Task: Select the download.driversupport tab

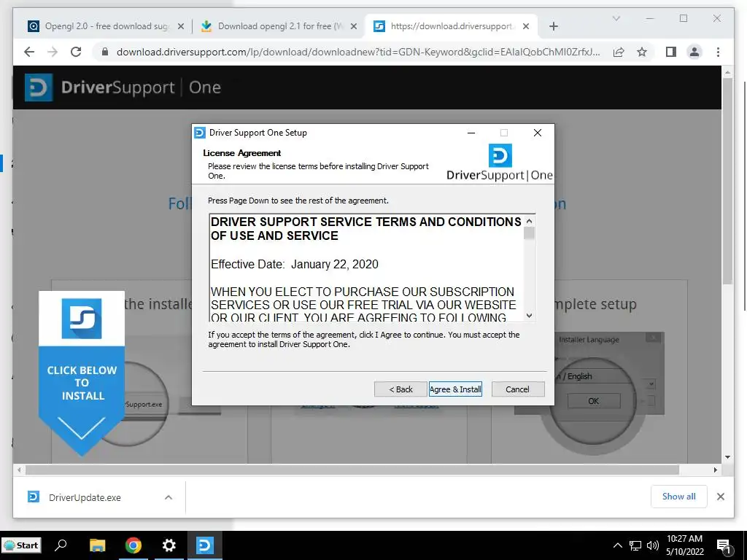Action: (452, 26)
